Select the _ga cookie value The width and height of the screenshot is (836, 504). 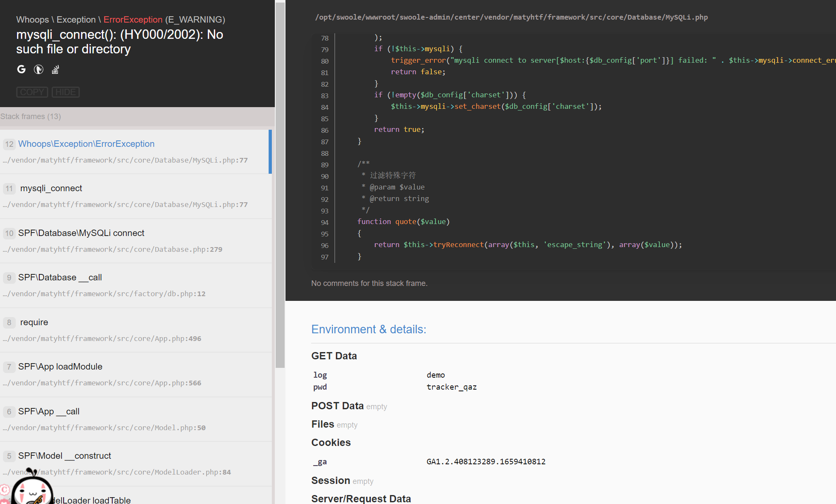[x=486, y=461]
